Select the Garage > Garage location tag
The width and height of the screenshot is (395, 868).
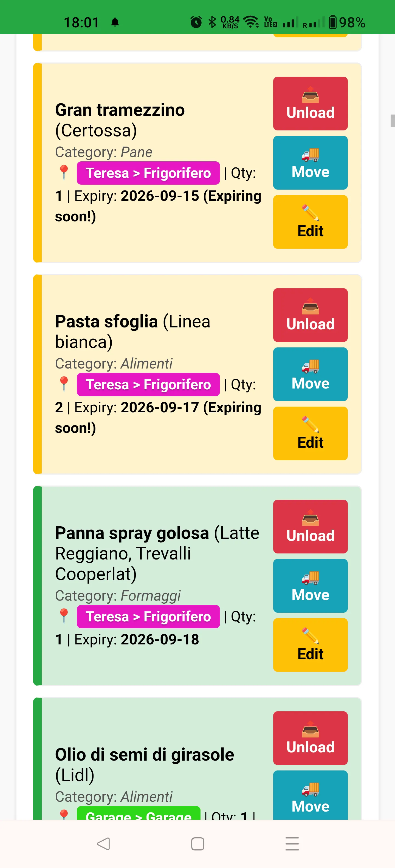tap(138, 814)
